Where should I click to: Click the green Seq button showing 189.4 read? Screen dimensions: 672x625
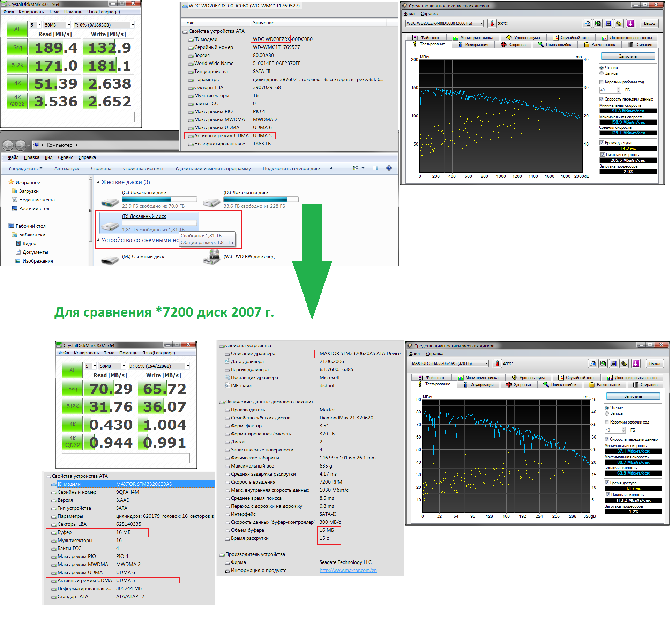(x=17, y=47)
